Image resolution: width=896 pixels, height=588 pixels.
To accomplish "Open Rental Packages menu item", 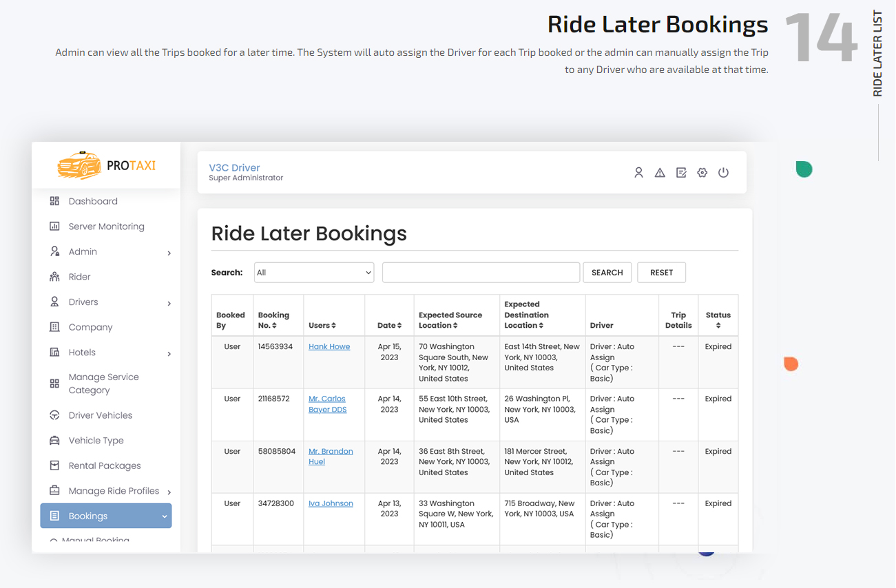I will [x=105, y=465].
